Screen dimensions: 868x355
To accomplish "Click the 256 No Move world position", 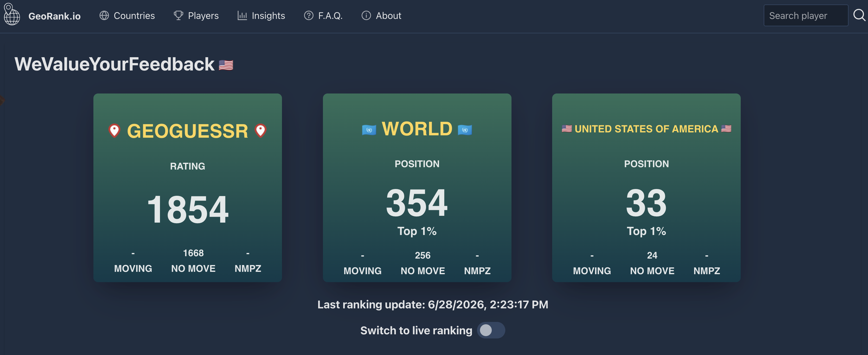I will [x=423, y=255].
